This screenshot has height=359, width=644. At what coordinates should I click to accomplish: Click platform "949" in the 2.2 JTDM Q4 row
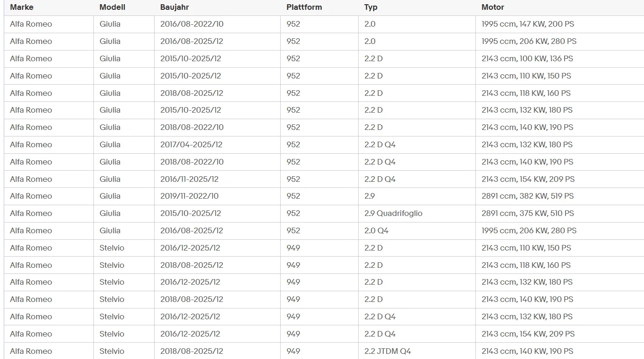tap(293, 351)
